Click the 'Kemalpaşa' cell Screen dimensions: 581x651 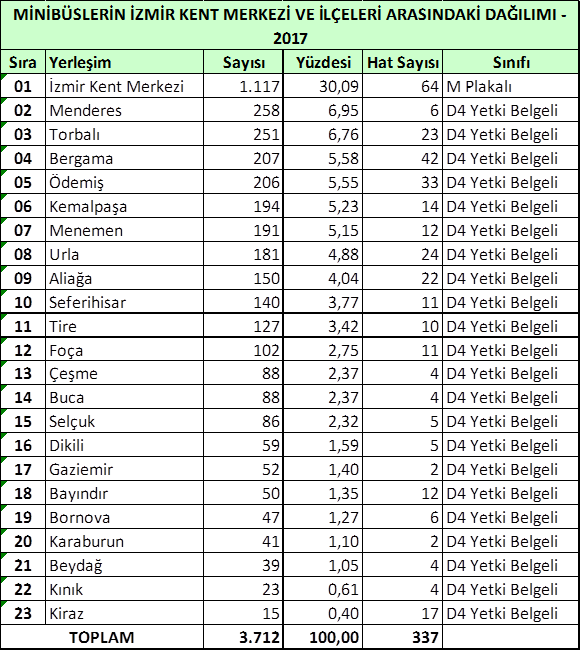point(124,206)
